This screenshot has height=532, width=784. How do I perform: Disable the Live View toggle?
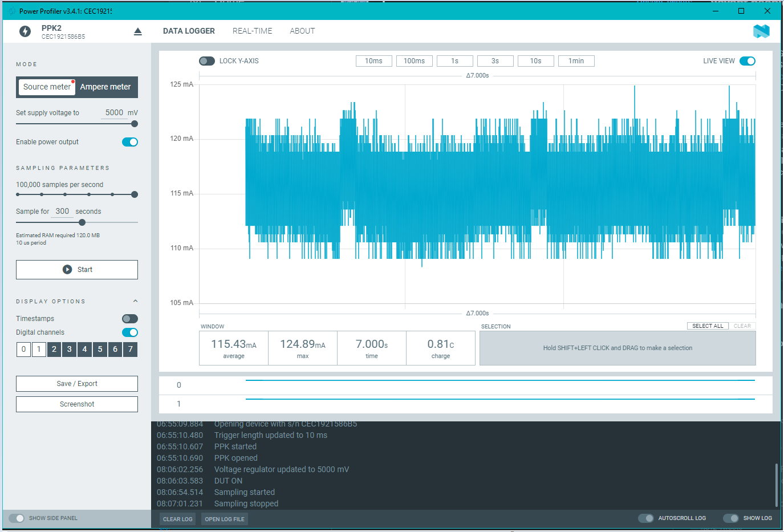(748, 61)
